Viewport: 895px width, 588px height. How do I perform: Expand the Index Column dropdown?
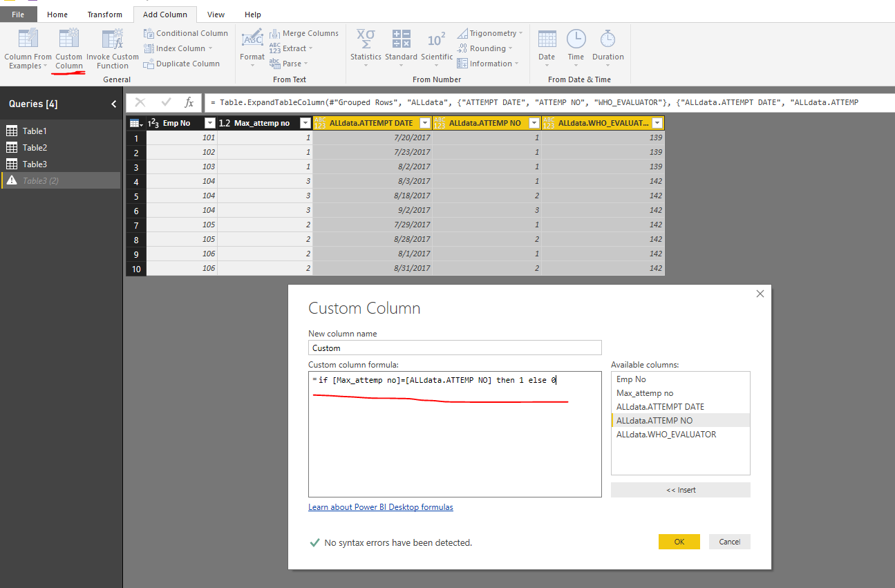pos(178,48)
